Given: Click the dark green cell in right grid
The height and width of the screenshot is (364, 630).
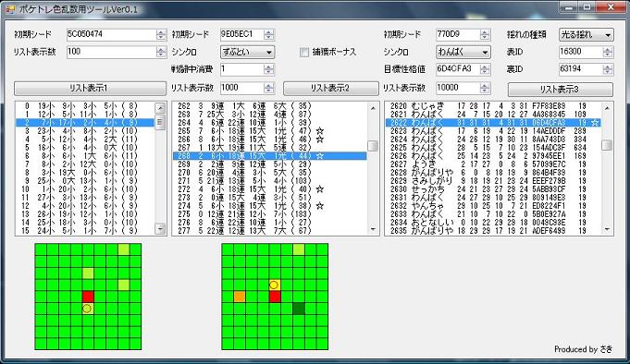Looking at the screenshot, I should point(299,309).
